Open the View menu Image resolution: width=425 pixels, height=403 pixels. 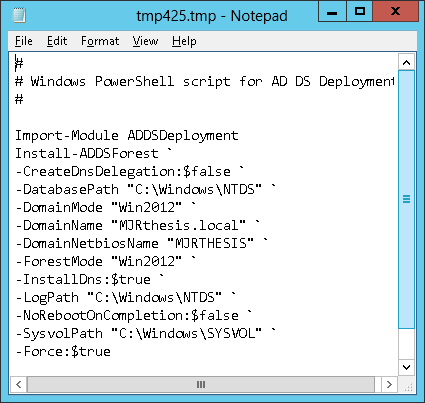145,41
